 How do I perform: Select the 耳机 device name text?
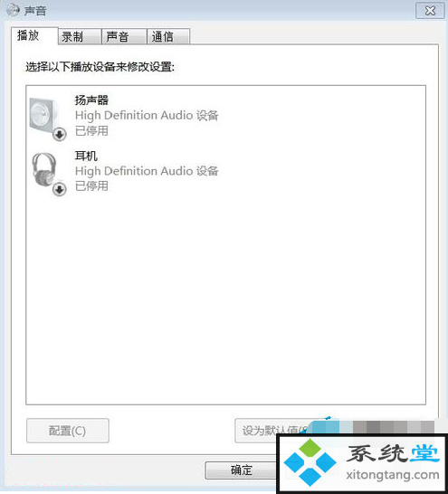tap(86, 156)
